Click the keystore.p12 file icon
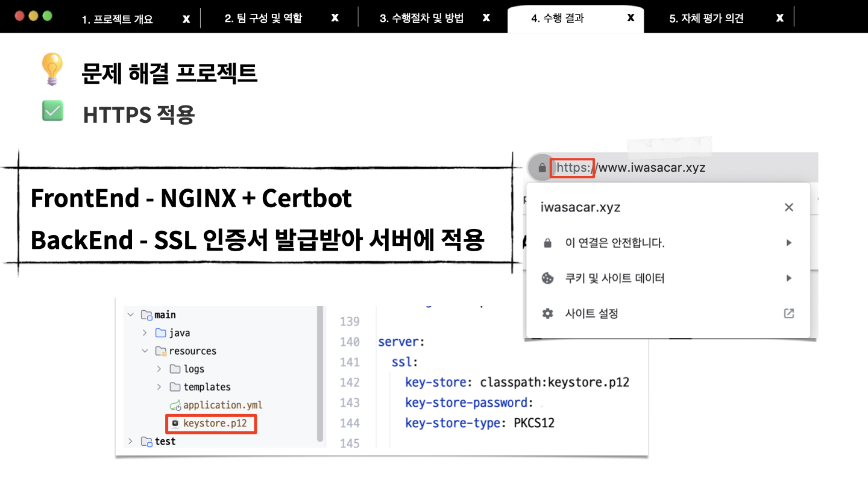Viewport: 868px width, 488px height. pyautogui.click(x=175, y=423)
